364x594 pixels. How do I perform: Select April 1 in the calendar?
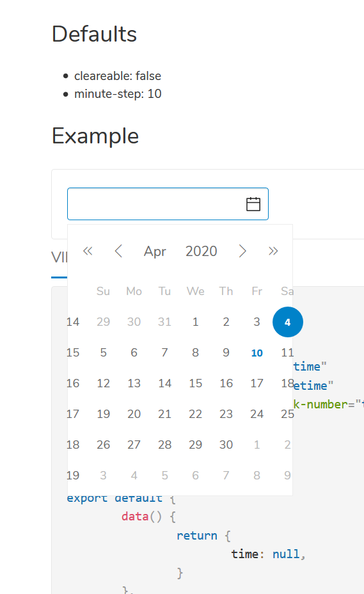pos(196,322)
